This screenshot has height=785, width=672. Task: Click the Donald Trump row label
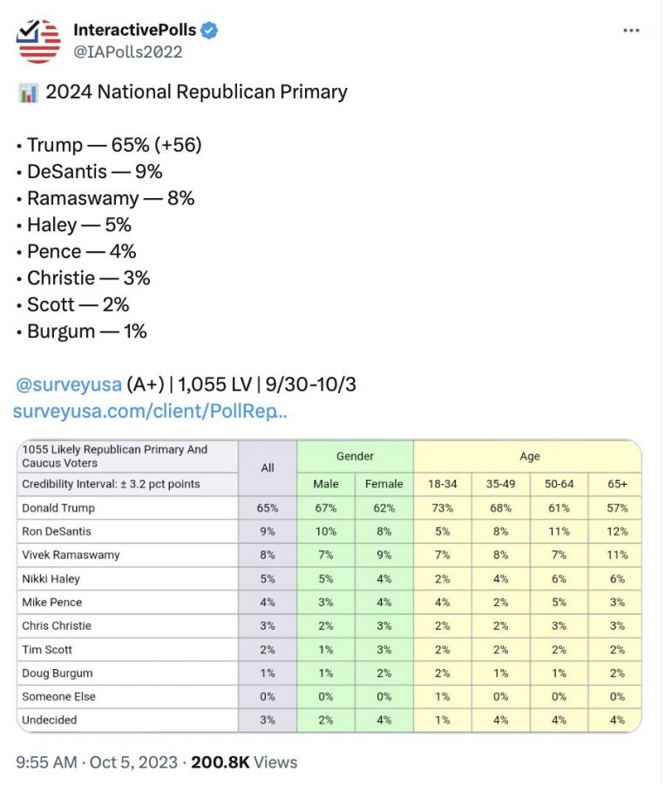tap(59, 508)
